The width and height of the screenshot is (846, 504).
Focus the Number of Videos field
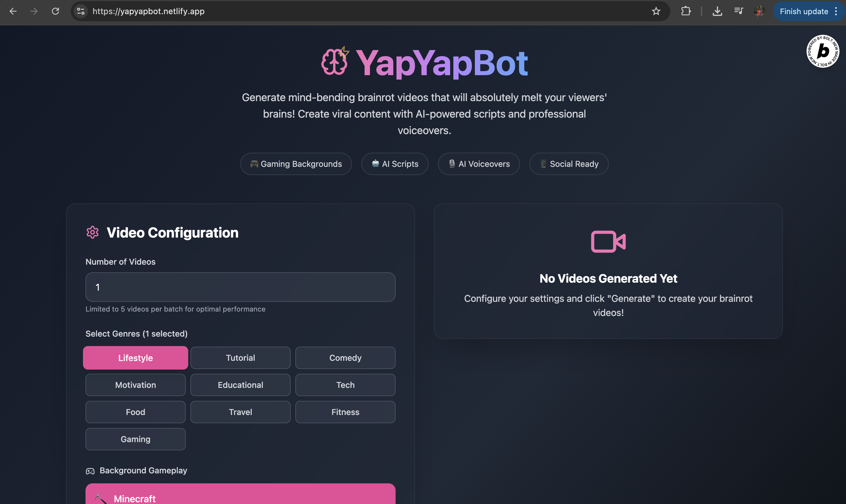pyautogui.click(x=240, y=287)
